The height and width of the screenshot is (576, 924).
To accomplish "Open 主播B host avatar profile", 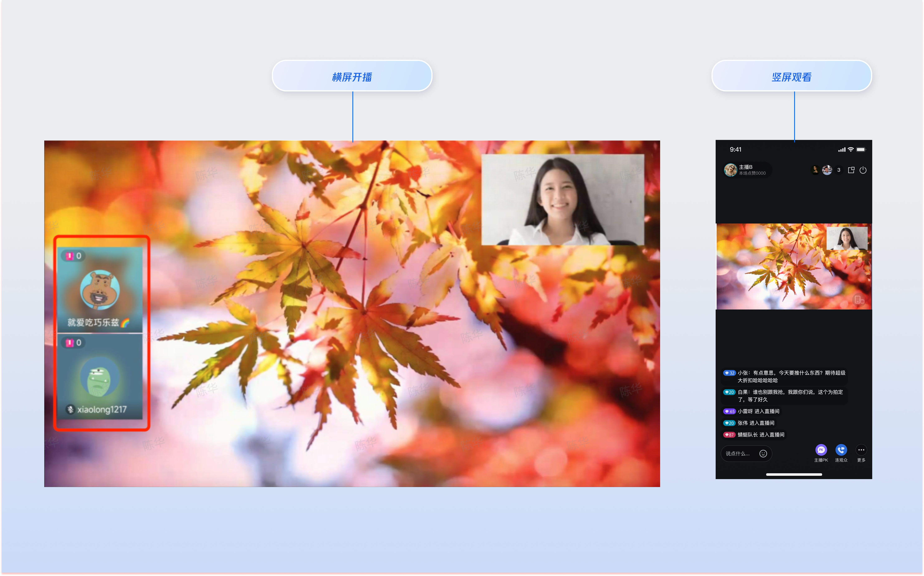I will pyautogui.click(x=730, y=170).
